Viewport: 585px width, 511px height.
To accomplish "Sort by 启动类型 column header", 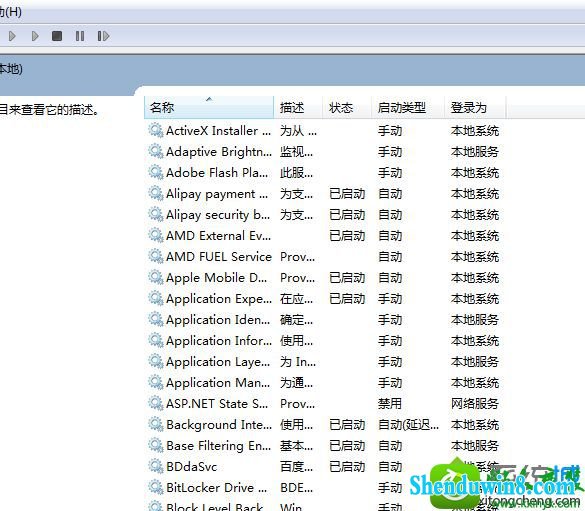I will (408, 107).
